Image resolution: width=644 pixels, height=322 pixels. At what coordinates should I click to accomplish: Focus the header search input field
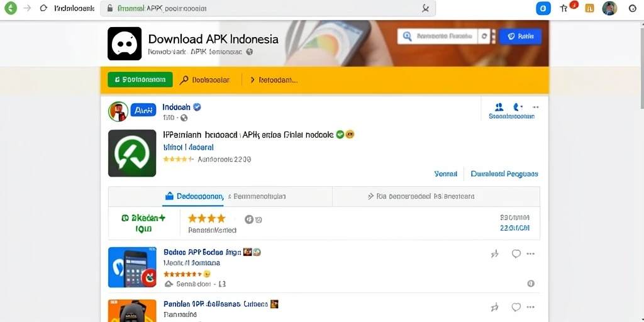click(x=445, y=36)
